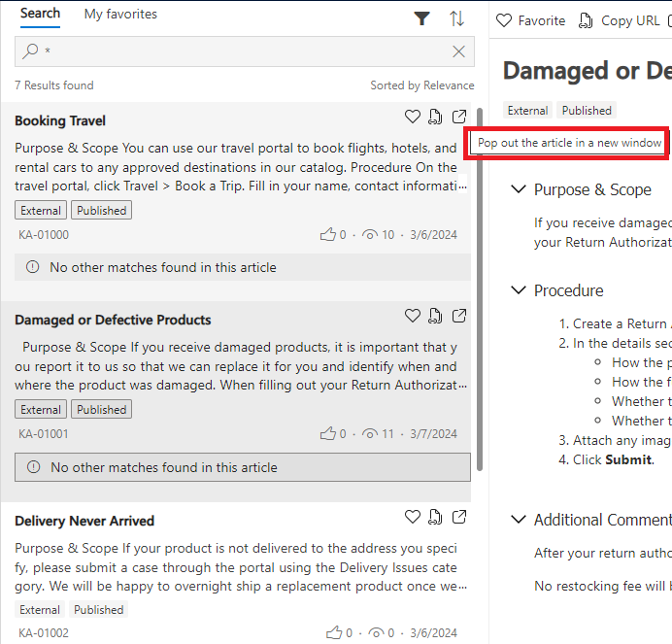The height and width of the screenshot is (644, 672).
Task: Click inside the knowledge search field
Action: pyautogui.click(x=245, y=51)
